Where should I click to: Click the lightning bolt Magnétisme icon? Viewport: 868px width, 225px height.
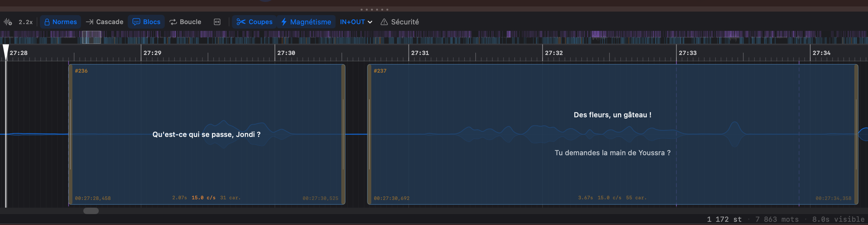coord(284,22)
